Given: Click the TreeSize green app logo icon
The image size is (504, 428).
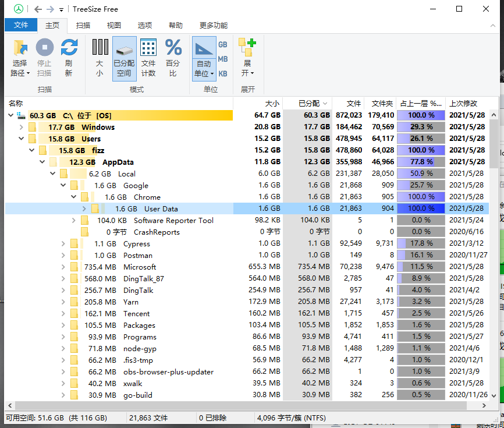Looking at the screenshot, I should point(19,9).
